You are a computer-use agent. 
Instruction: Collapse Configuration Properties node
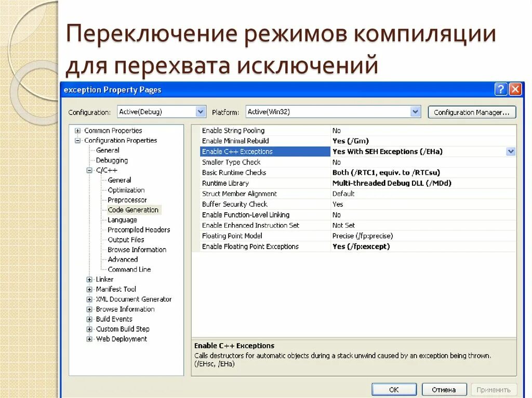pyautogui.click(x=78, y=140)
